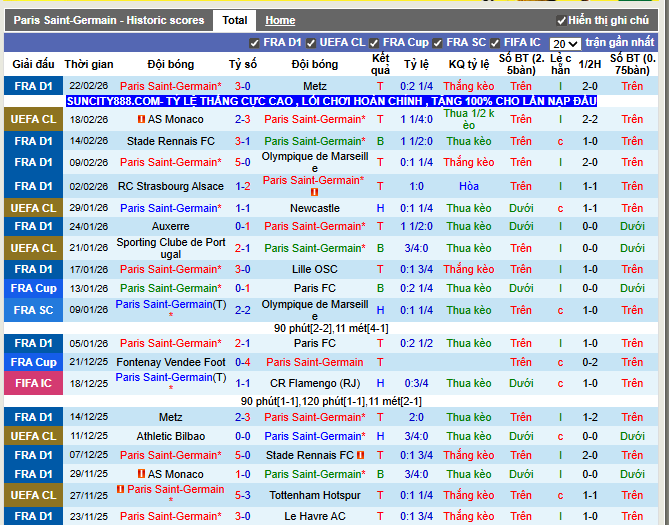The image size is (669, 525).
Task: Open the recent matches count dropdown showing 20
Action: (565, 44)
